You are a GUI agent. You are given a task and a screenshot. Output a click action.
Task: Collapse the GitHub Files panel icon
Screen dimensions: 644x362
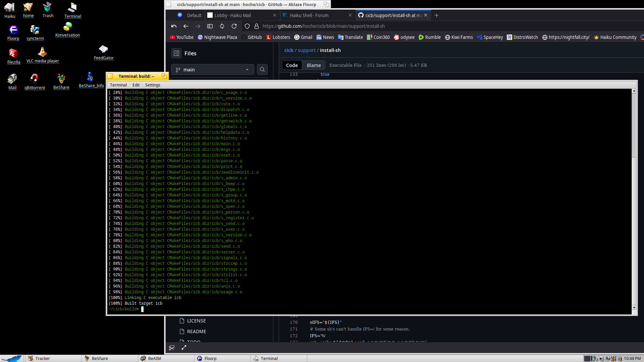[176, 53]
